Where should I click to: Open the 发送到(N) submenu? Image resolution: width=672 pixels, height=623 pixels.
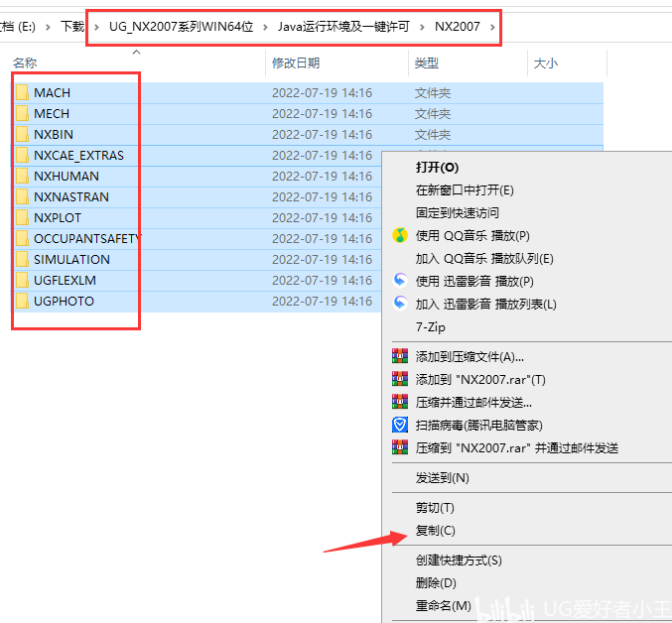pyautogui.click(x=442, y=478)
